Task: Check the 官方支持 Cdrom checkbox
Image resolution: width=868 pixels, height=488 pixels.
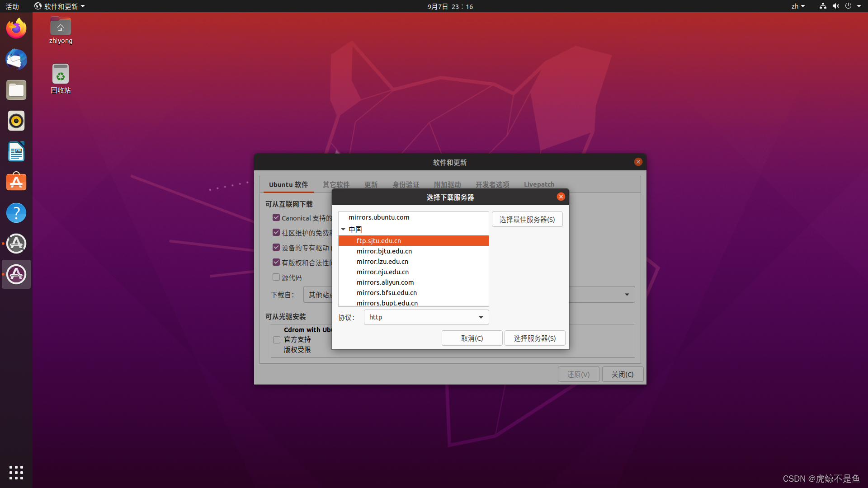Action: [276, 339]
